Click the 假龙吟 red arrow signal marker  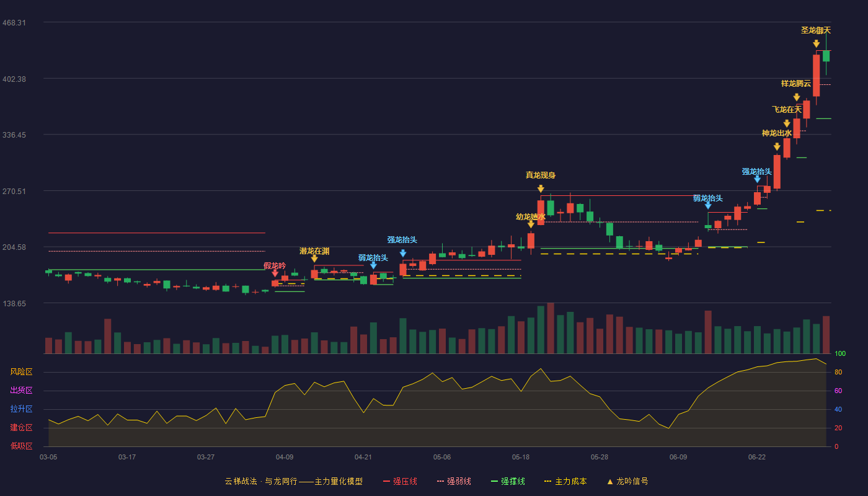point(275,273)
